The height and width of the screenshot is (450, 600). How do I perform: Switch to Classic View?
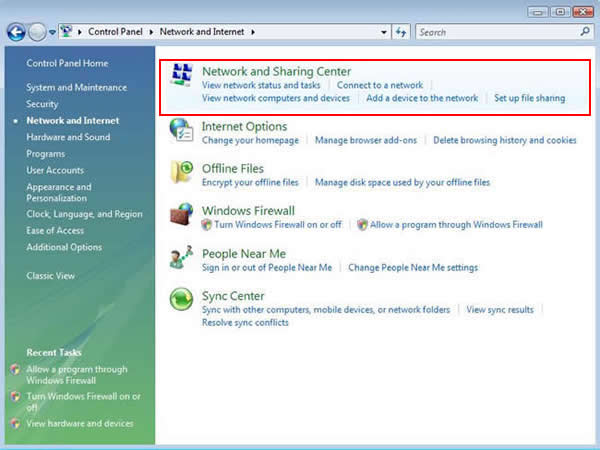tap(50, 275)
